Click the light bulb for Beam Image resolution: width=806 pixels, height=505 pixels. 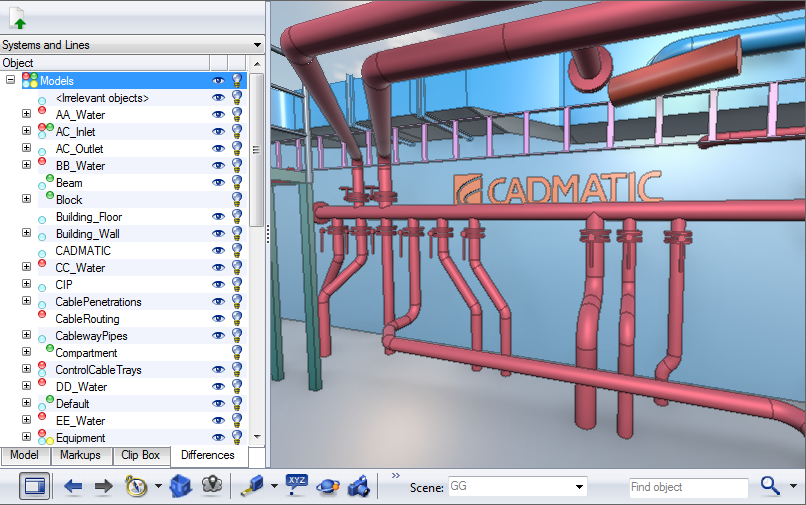[237, 182]
